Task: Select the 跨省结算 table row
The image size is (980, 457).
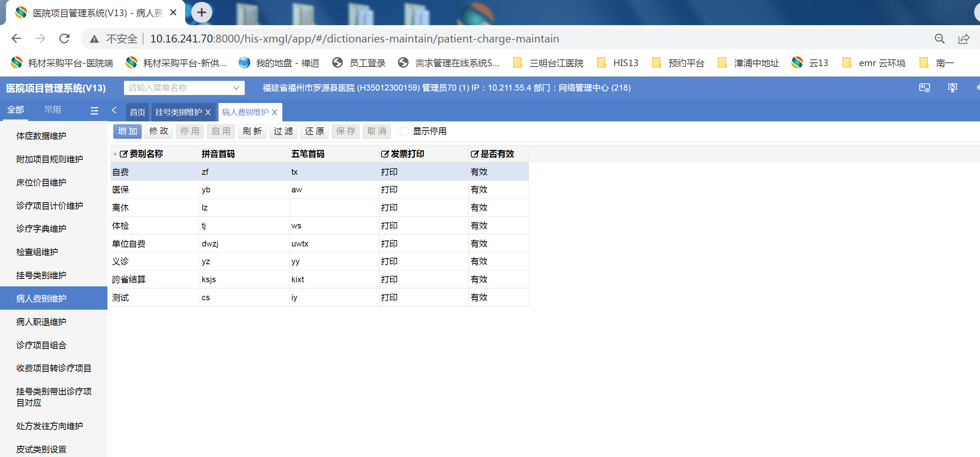Action: coord(128,279)
